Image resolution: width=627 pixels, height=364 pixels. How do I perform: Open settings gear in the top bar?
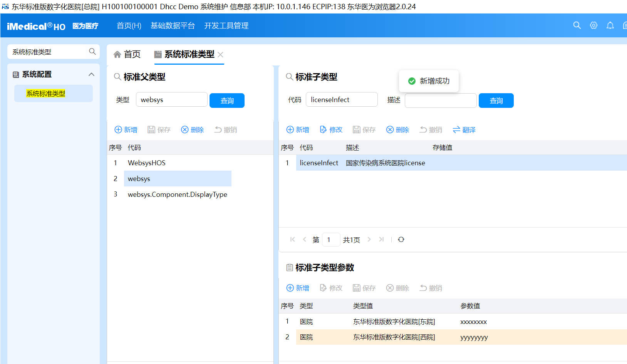pyautogui.click(x=593, y=25)
